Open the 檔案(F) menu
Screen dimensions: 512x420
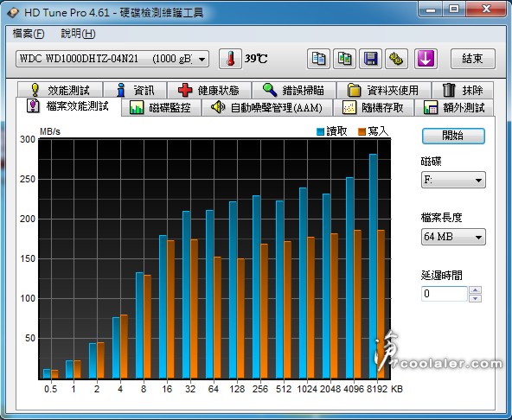point(28,34)
